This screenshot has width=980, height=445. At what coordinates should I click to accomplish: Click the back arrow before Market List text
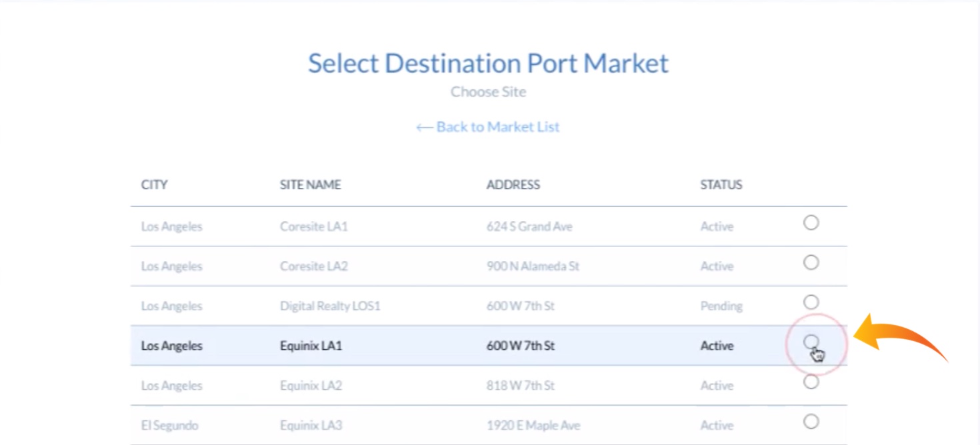[x=424, y=127]
